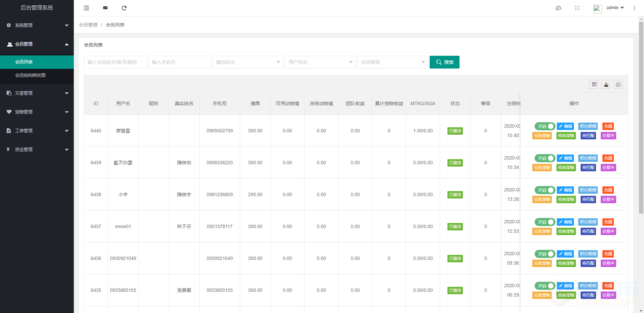
Task: Open the table column filter icon
Action: coord(594,85)
